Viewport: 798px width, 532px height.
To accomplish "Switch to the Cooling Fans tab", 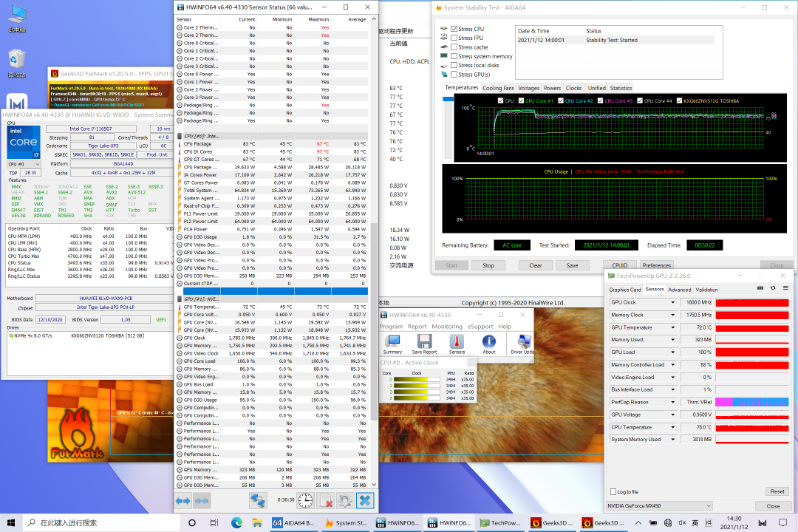I will pos(498,88).
